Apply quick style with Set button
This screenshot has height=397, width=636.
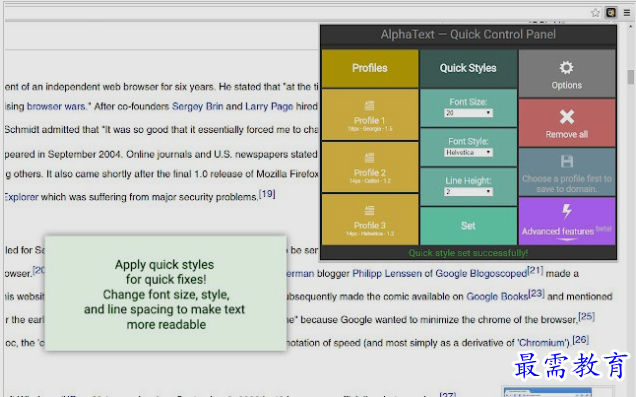pos(468,226)
